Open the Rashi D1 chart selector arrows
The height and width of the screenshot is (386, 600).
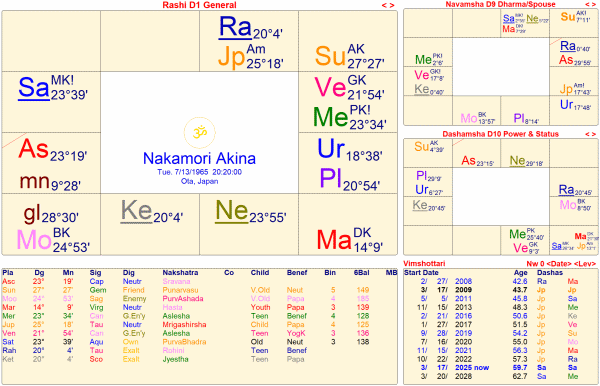388,5
